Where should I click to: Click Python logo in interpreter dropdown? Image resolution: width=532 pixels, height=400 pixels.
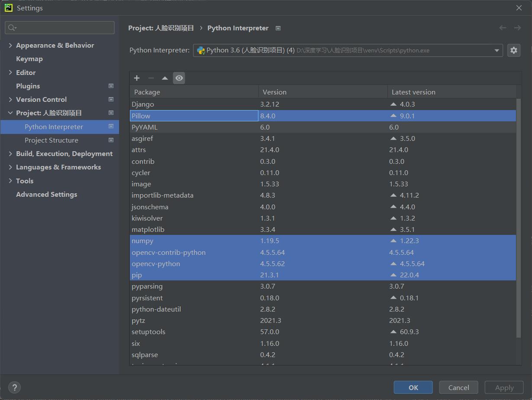point(201,50)
